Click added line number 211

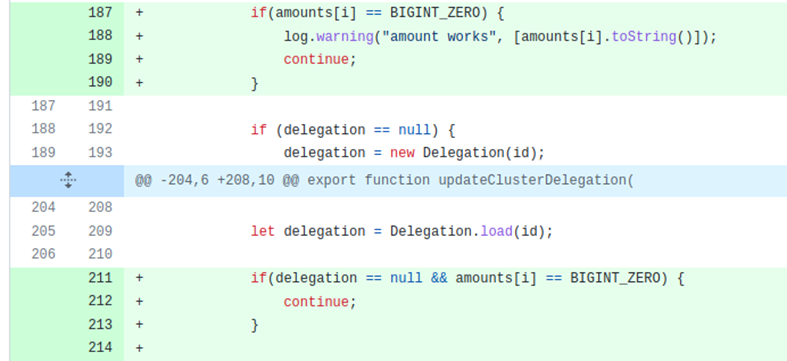[100, 278]
